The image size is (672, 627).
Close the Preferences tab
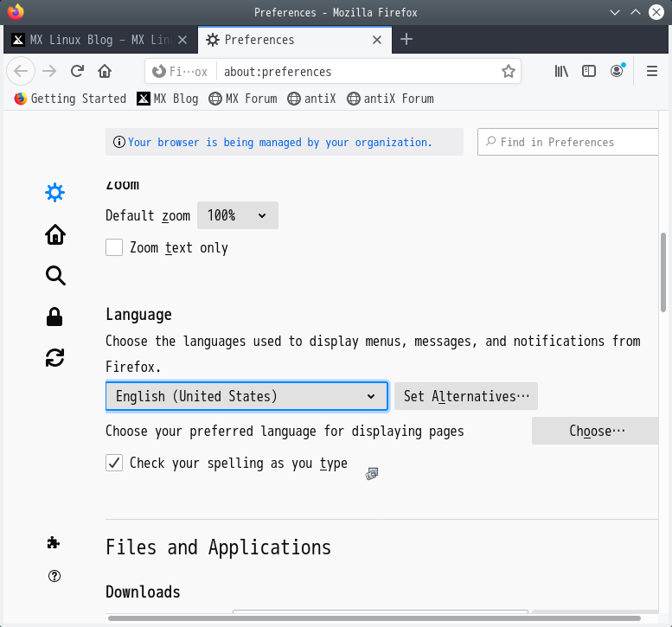377,40
